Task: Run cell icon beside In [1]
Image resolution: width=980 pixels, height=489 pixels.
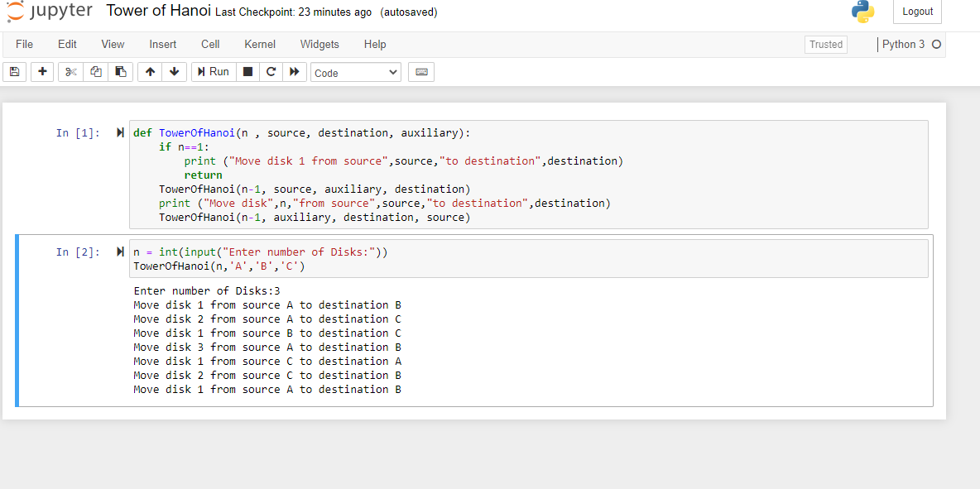Action: tap(120, 133)
